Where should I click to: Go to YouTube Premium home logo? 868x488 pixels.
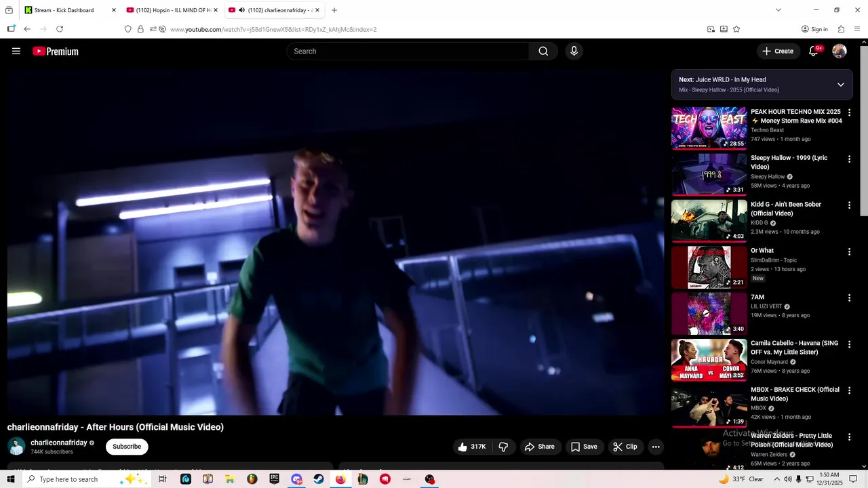point(56,52)
